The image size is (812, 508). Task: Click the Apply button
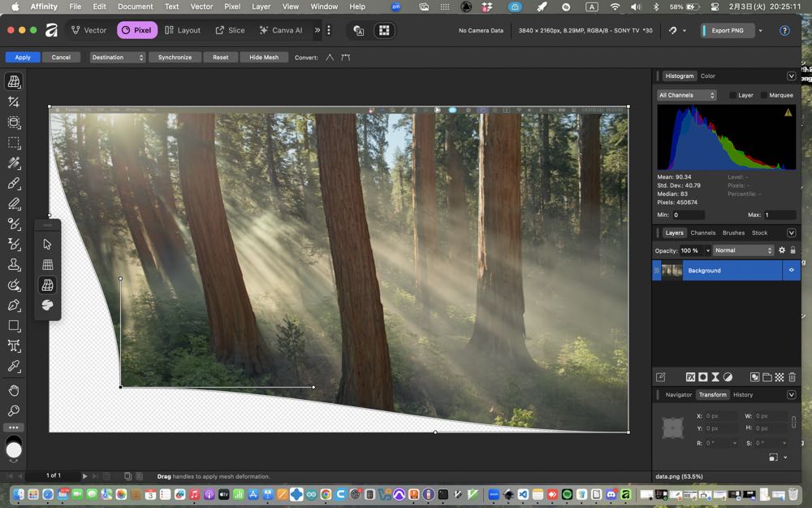click(23, 58)
